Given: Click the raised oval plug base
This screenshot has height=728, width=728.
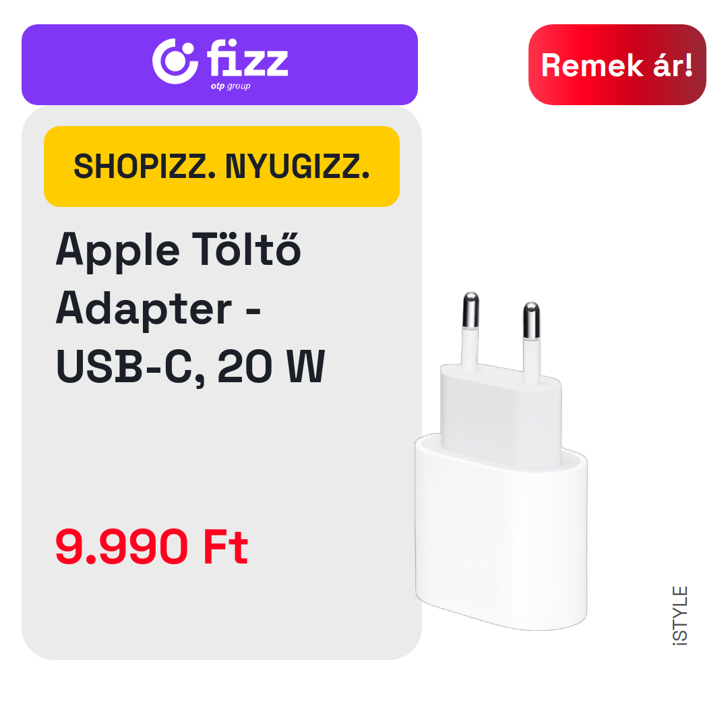Looking at the screenshot, I should tap(501, 415).
